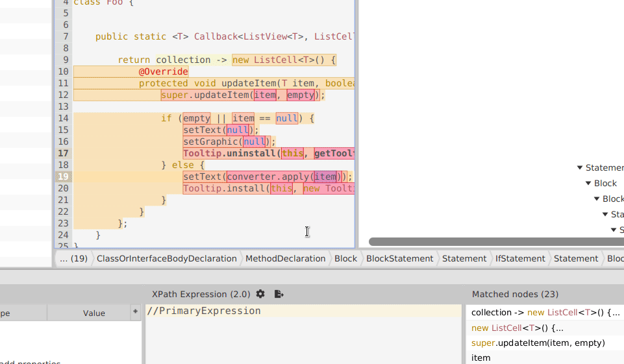Select 'super.updateItem(item, empty)' matched node
The height and width of the screenshot is (364, 624).
pos(538,343)
